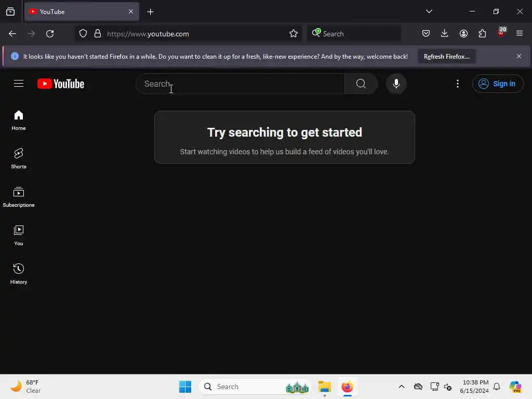
Task: Open Firefox View in the tab bar
Action: 10,12
